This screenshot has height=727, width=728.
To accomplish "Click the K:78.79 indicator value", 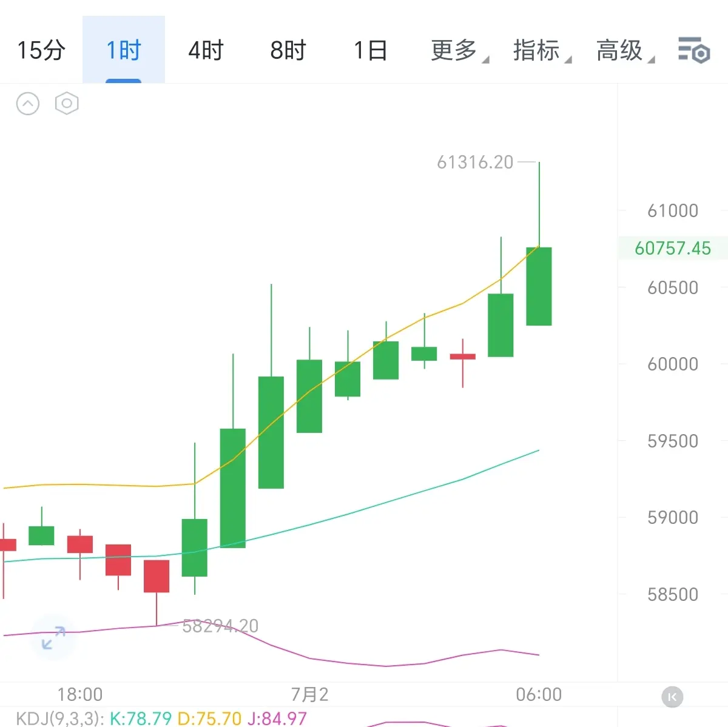I will 141,719.
